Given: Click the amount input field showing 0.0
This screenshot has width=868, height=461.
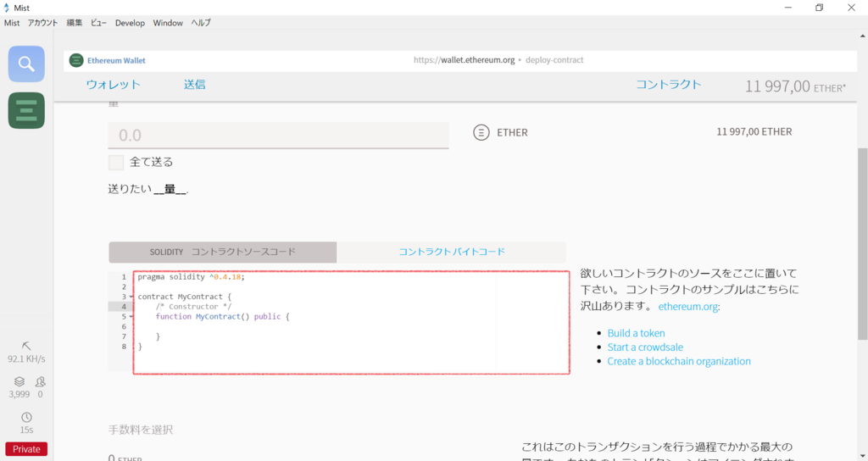Looking at the screenshot, I should point(278,135).
